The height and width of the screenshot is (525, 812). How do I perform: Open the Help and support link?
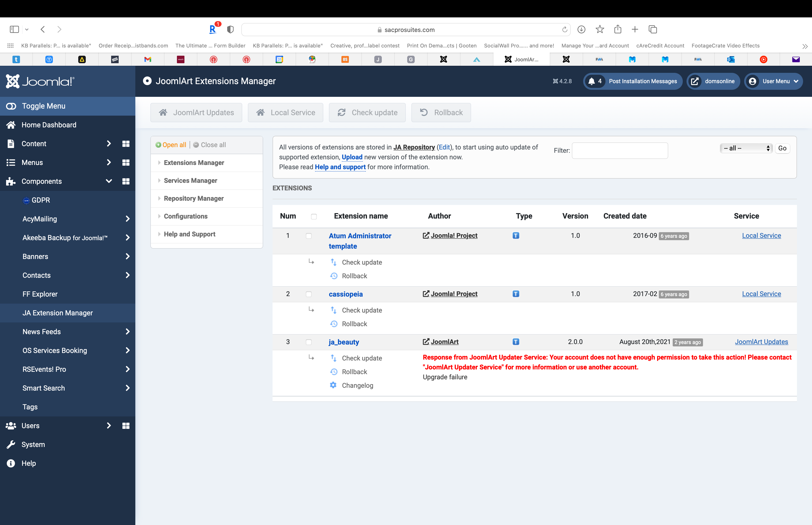click(340, 167)
